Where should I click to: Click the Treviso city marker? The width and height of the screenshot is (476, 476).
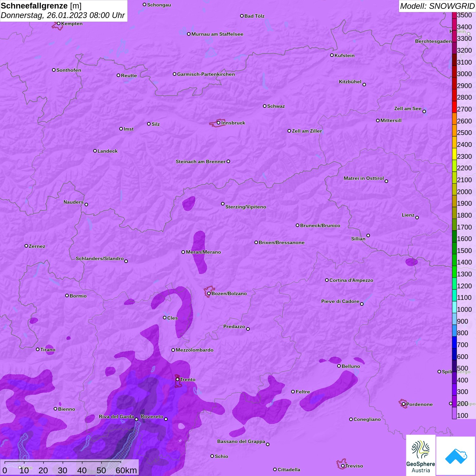pos(343,466)
